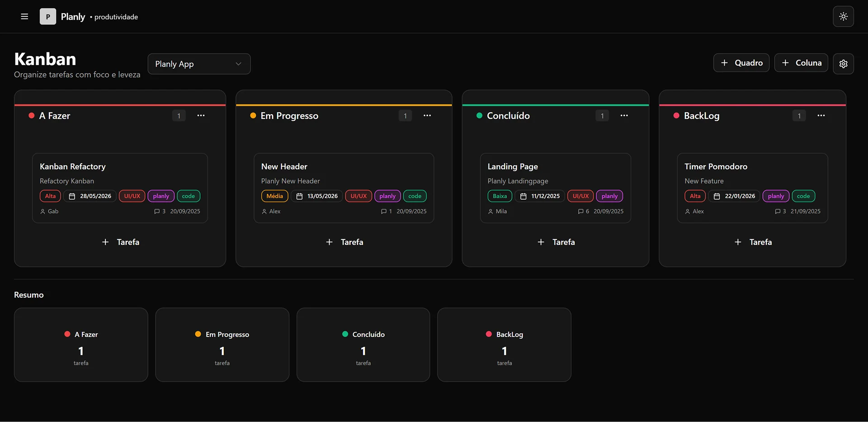
Task: Open the board settings gear icon
Action: click(843, 64)
